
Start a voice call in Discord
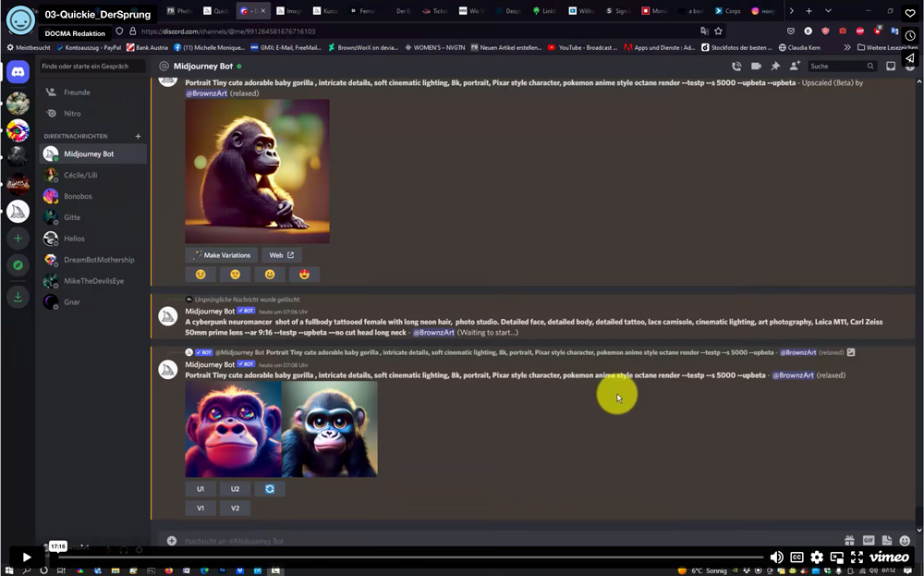click(x=736, y=66)
